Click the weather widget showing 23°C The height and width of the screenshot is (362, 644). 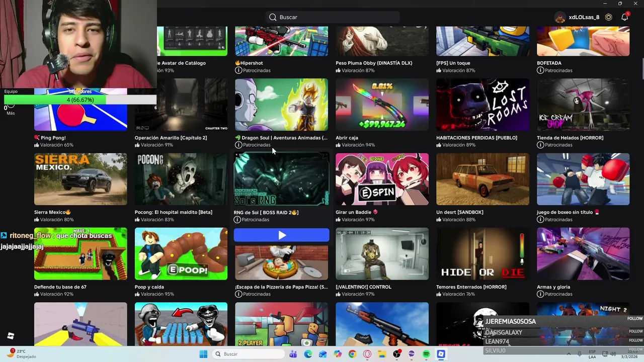point(21,354)
